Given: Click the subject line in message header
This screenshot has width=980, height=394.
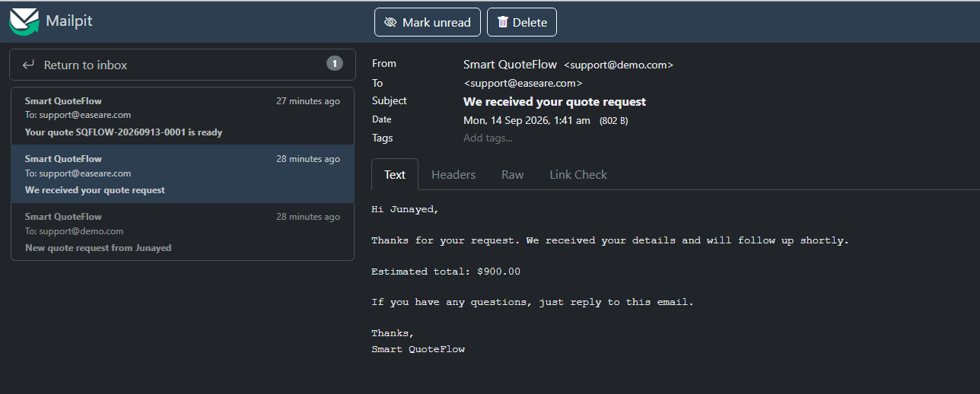Looking at the screenshot, I should (x=555, y=101).
